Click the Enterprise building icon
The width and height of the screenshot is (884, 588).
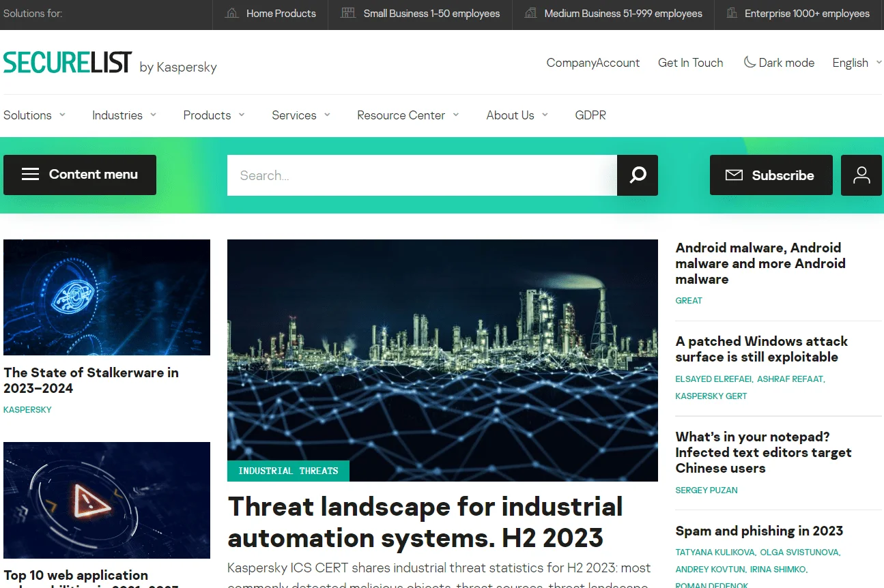coord(732,14)
